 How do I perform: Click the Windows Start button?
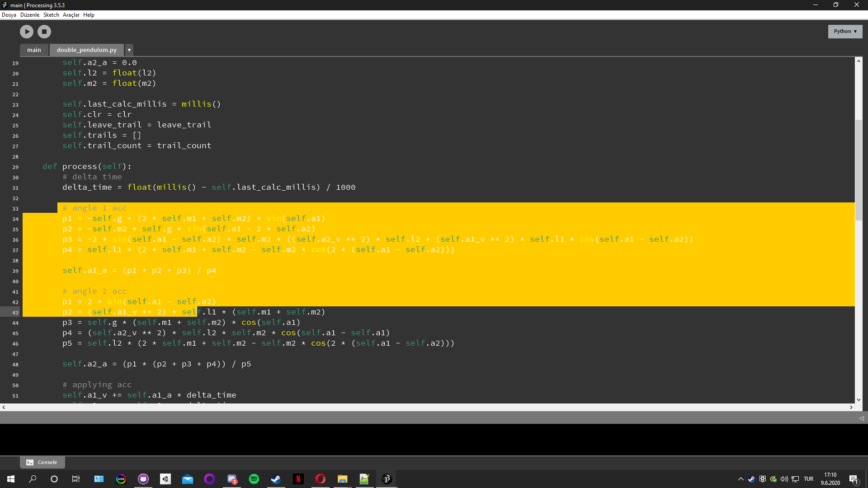tap(11, 479)
